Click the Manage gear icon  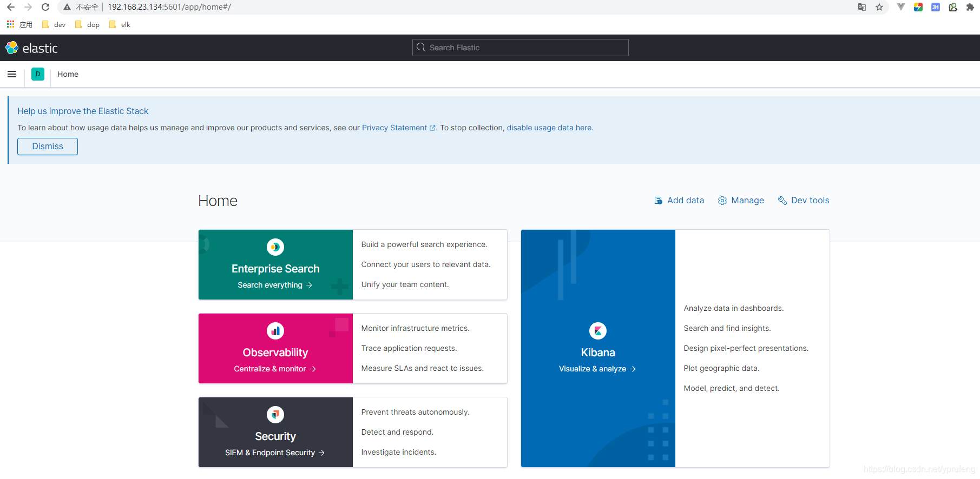(722, 201)
